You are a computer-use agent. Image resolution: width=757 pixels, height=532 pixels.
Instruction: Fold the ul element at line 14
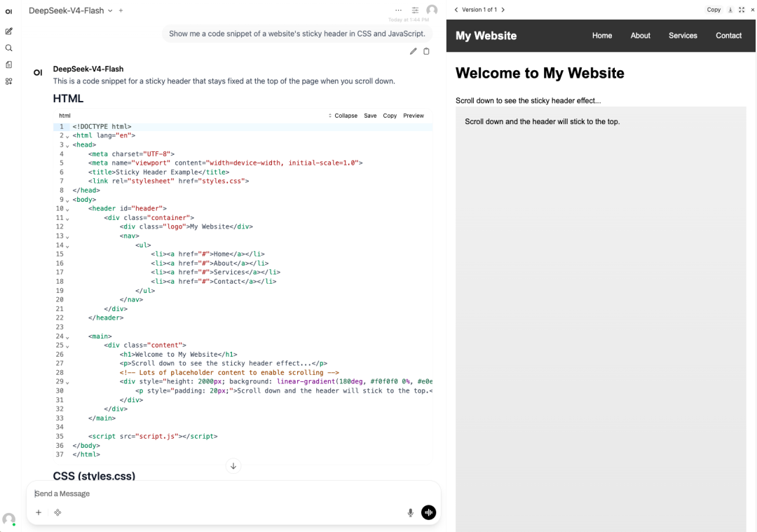(x=67, y=246)
